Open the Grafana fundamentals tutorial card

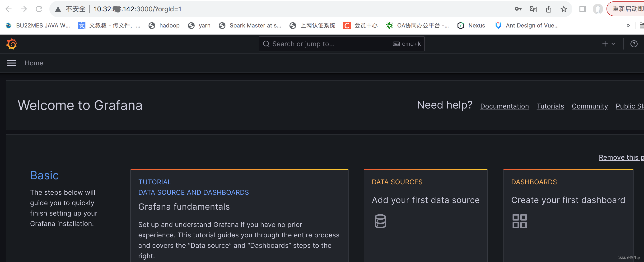click(239, 216)
